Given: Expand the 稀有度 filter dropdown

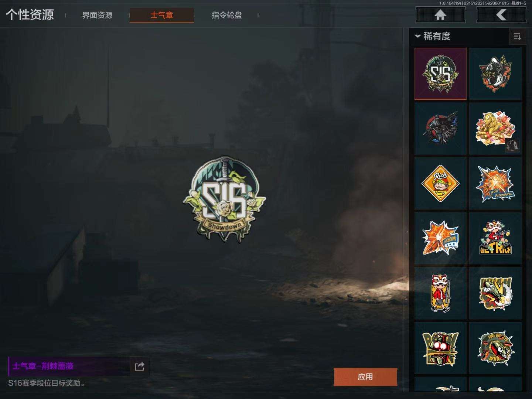Looking at the screenshot, I should tap(433, 36).
